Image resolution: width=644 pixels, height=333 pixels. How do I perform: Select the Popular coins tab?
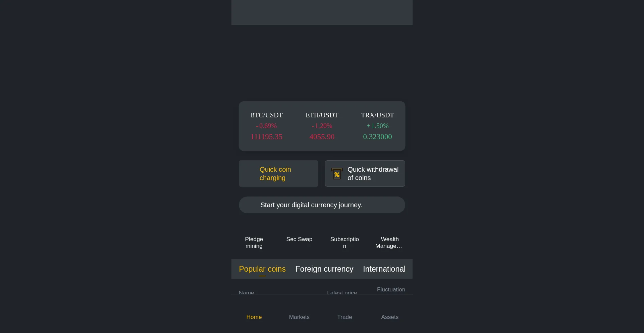(262, 269)
